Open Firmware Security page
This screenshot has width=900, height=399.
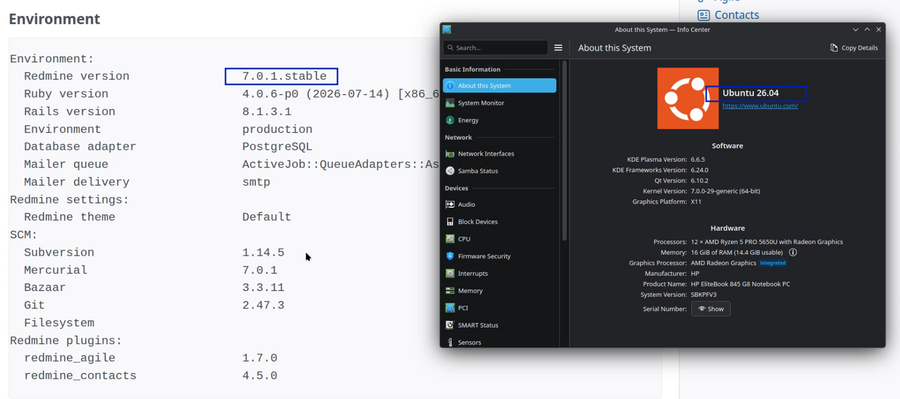point(499,256)
